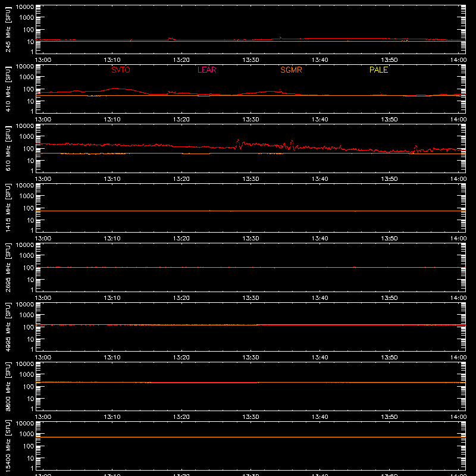Click the 10000 y-axis value on the 8800 MHz panel

25,364
